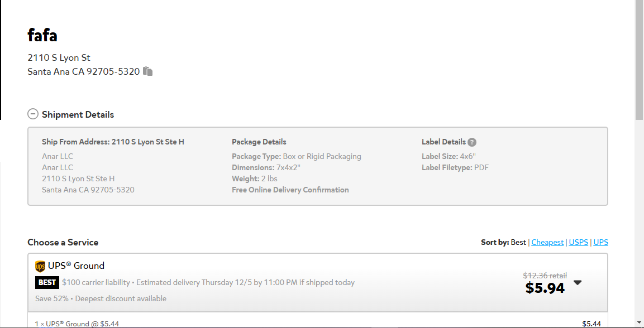Click the $12.36 retail strikethrough price
This screenshot has width=644, height=328.
tap(545, 276)
